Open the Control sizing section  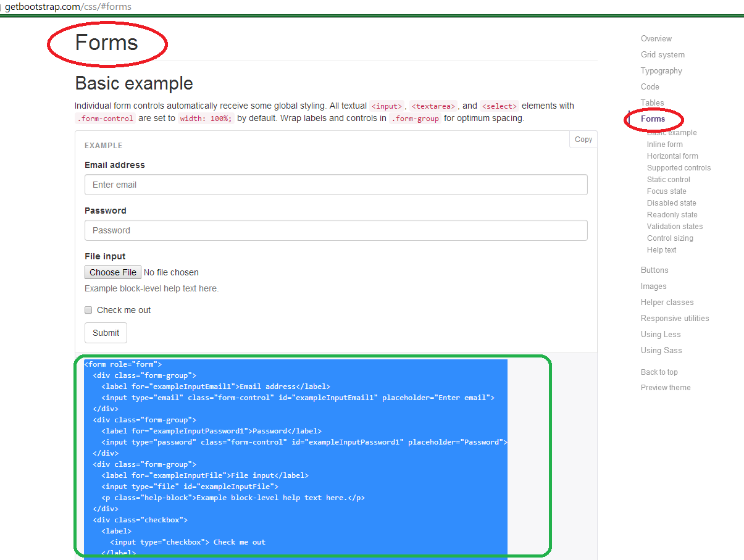(670, 238)
